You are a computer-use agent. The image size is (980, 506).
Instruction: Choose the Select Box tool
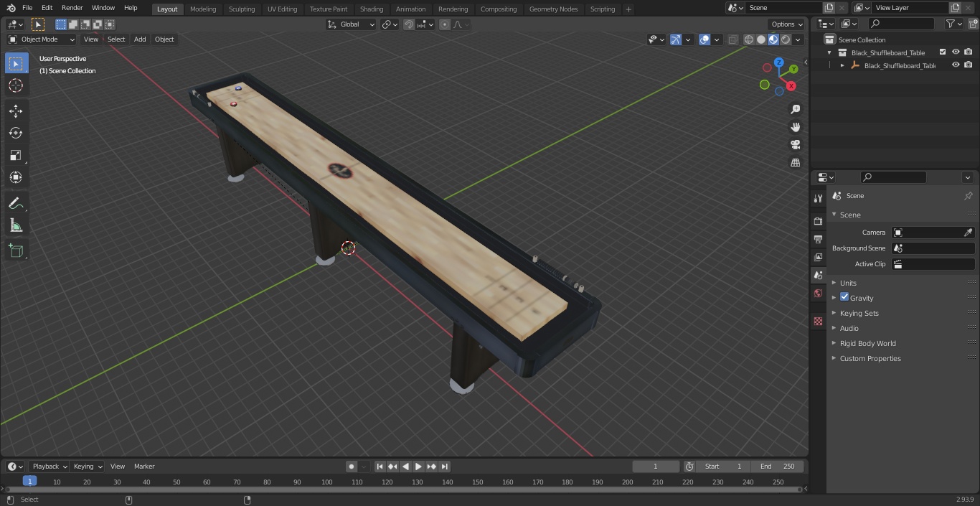[x=16, y=63]
